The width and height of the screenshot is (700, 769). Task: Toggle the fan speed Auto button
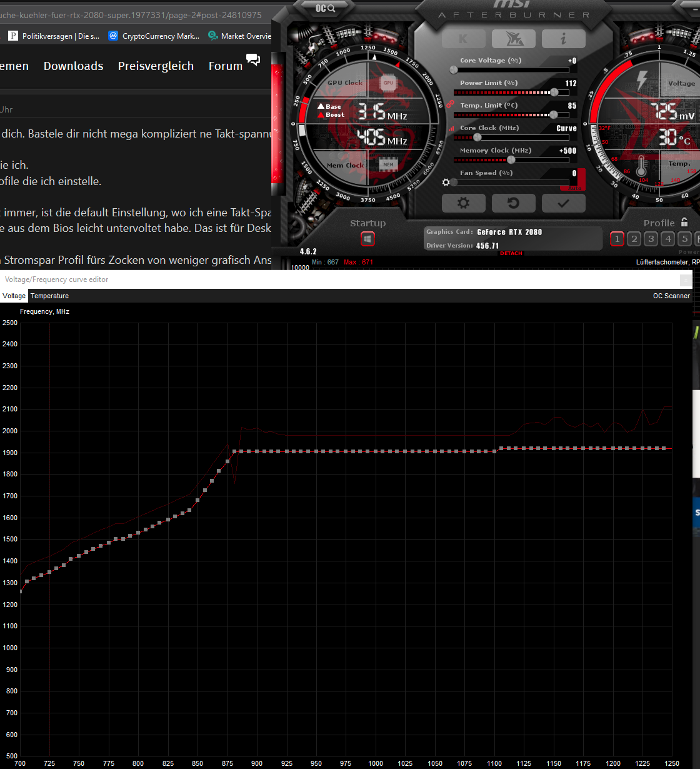point(574,188)
